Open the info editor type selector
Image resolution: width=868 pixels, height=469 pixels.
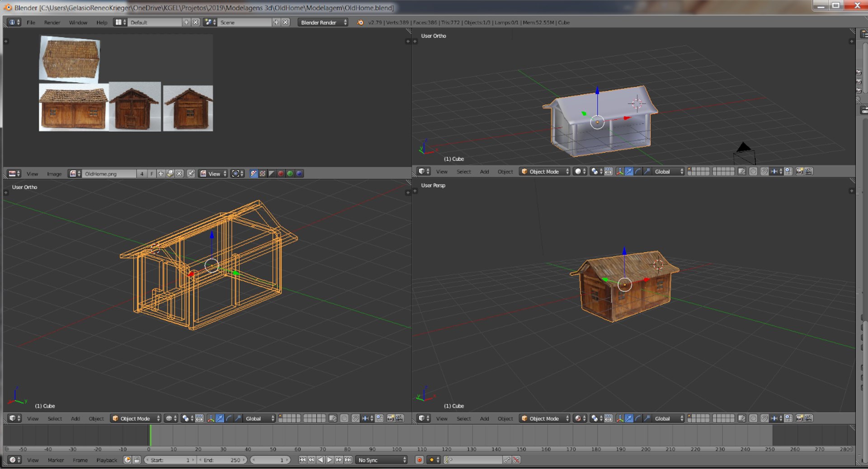coord(14,22)
